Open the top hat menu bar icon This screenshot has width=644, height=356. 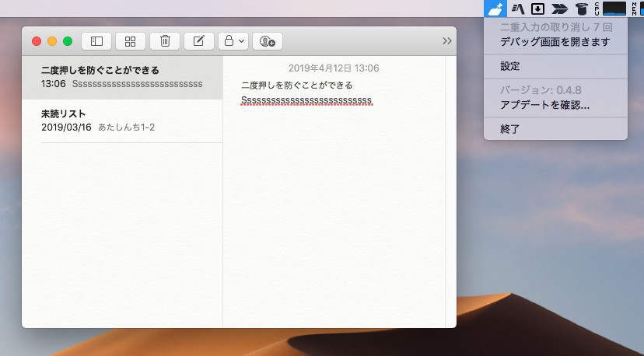[581, 9]
